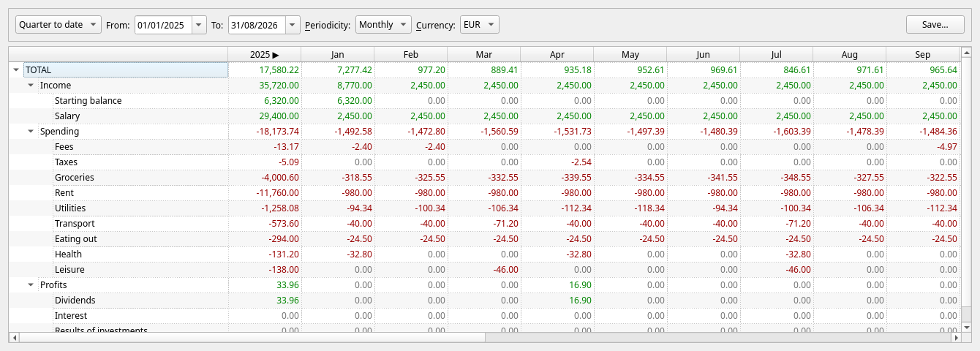
Task: Collapse the TOTAL tree row
Action: pyautogui.click(x=16, y=69)
